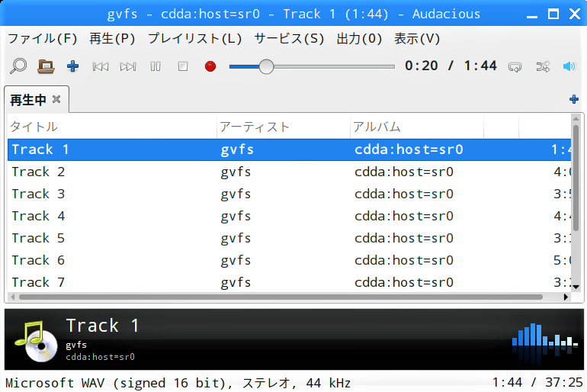Select the Track 2 row
The image size is (587, 392).
[289, 172]
